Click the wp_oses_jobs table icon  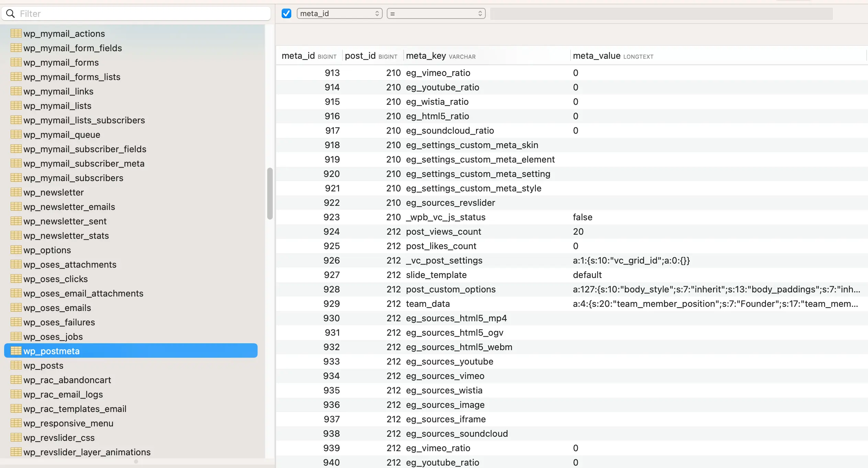(16, 336)
